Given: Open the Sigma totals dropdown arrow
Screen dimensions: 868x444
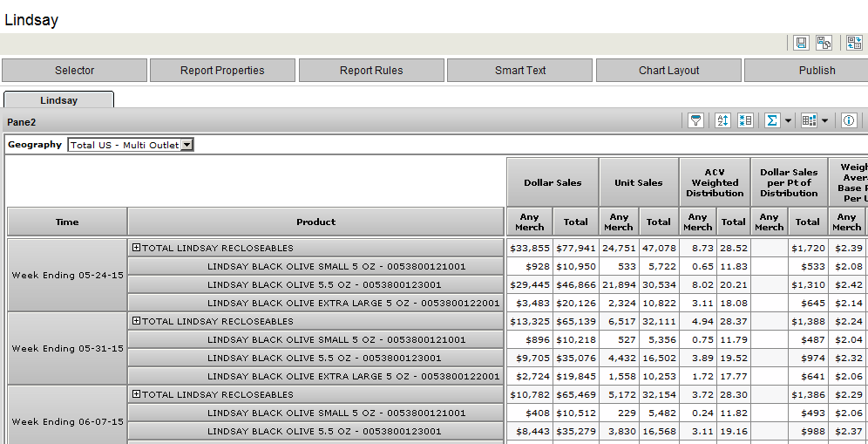Looking at the screenshot, I should [x=787, y=121].
